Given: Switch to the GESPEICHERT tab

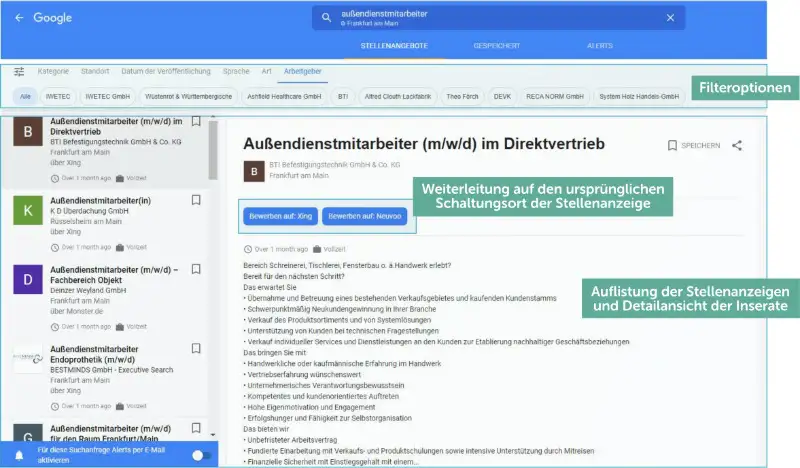Looking at the screenshot, I should tap(496, 46).
